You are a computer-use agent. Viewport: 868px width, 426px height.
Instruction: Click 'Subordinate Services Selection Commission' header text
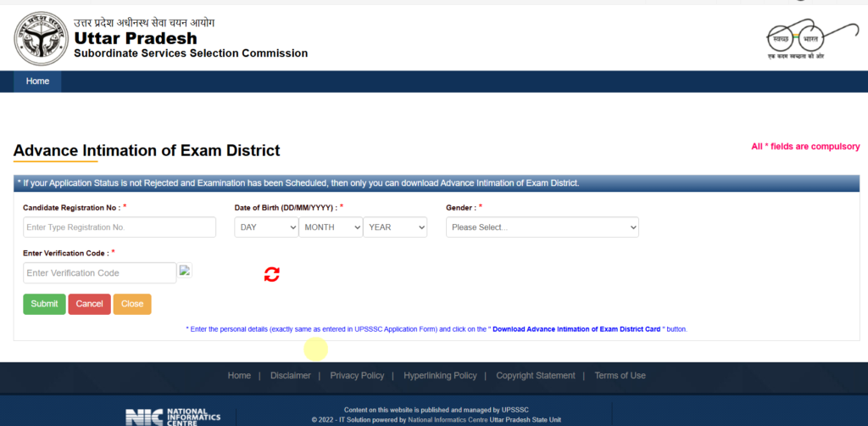191,53
